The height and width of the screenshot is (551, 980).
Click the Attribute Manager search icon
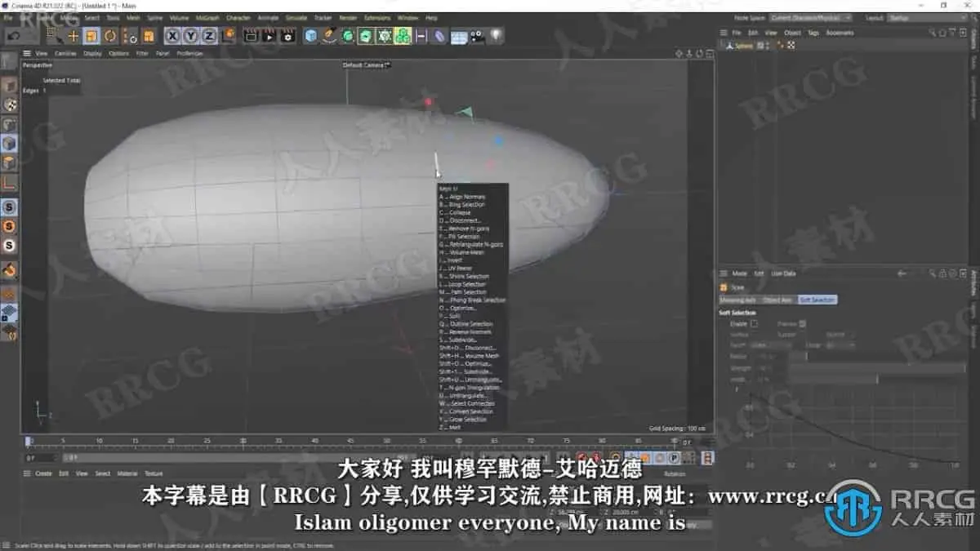click(932, 273)
